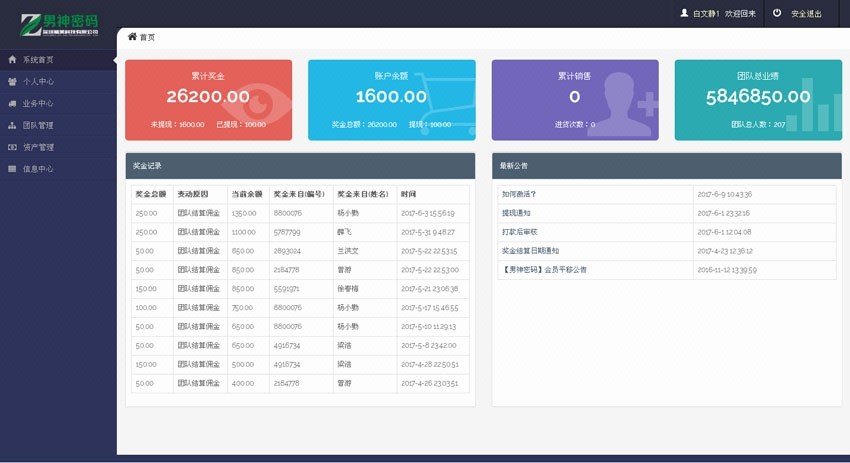This screenshot has height=463, width=850.
Task: Click the 男神密码 company logo
Action: tap(60, 25)
